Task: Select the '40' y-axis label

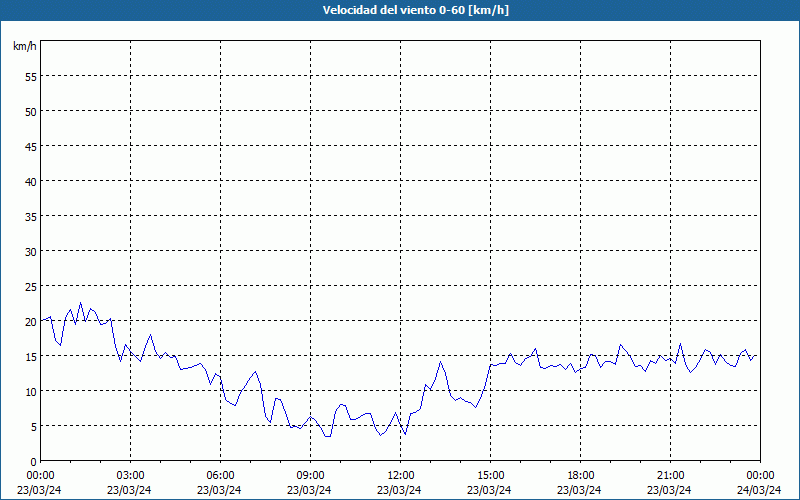Action: coord(31,182)
